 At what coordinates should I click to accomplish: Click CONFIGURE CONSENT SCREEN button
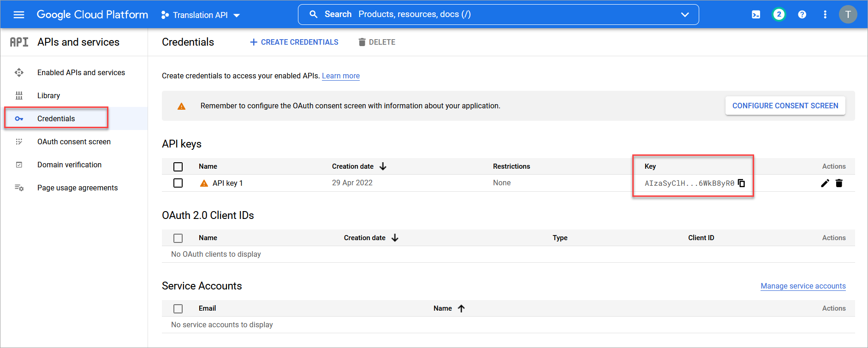pyautogui.click(x=785, y=106)
